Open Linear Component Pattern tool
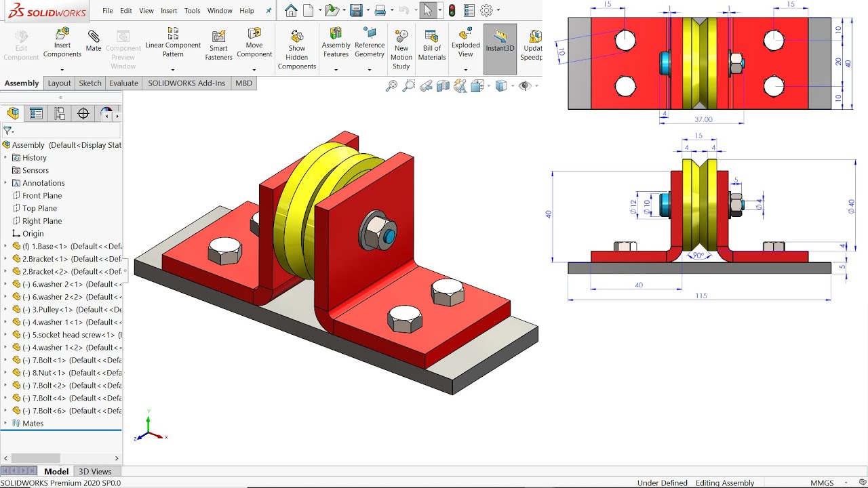The width and height of the screenshot is (868, 488). click(x=173, y=43)
